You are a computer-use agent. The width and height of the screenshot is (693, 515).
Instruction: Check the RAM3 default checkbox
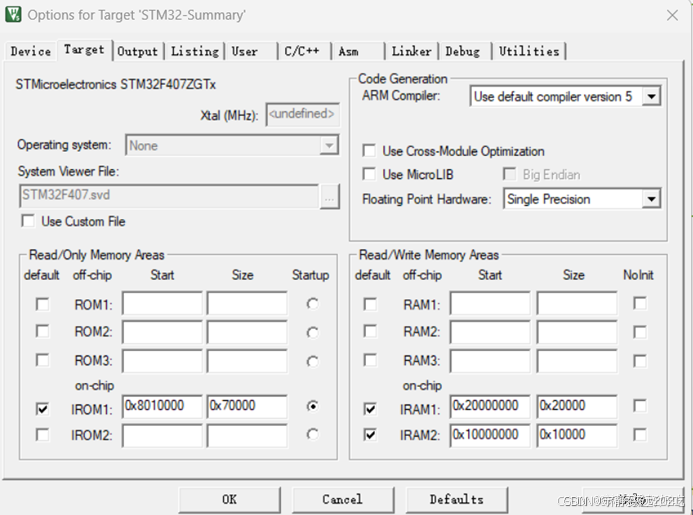[x=370, y=360]
